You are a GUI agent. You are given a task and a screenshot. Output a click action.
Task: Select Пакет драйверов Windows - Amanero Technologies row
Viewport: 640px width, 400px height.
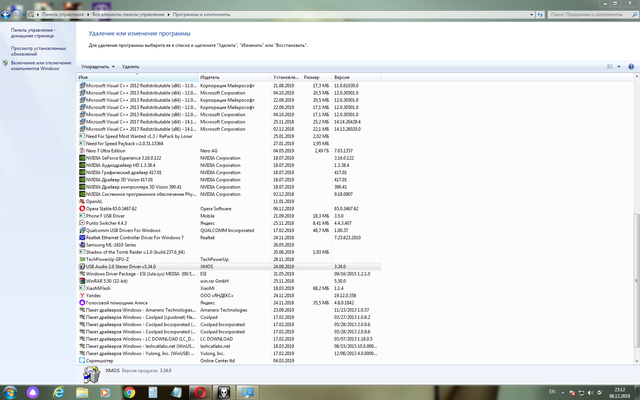[229, 310]
